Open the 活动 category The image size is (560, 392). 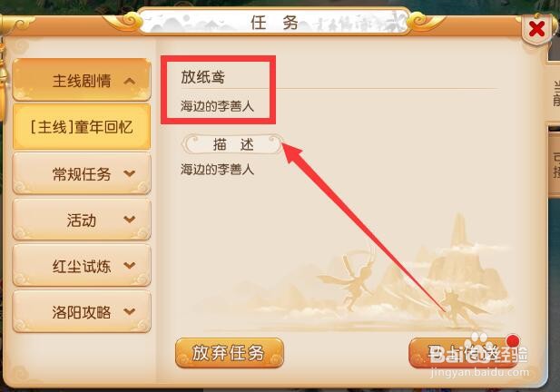tap(82, 220)
